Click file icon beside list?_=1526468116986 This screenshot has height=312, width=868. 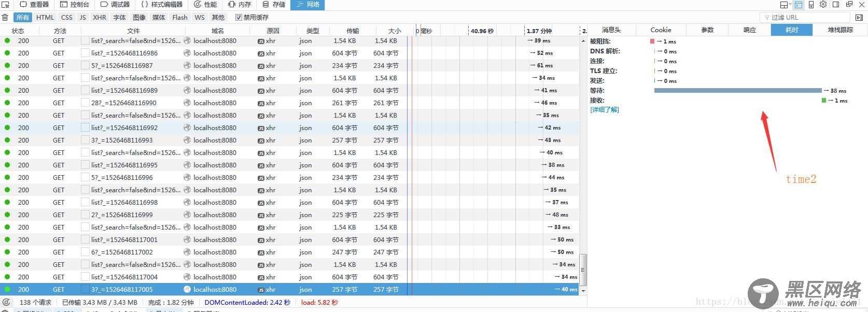tap(85, 53)
